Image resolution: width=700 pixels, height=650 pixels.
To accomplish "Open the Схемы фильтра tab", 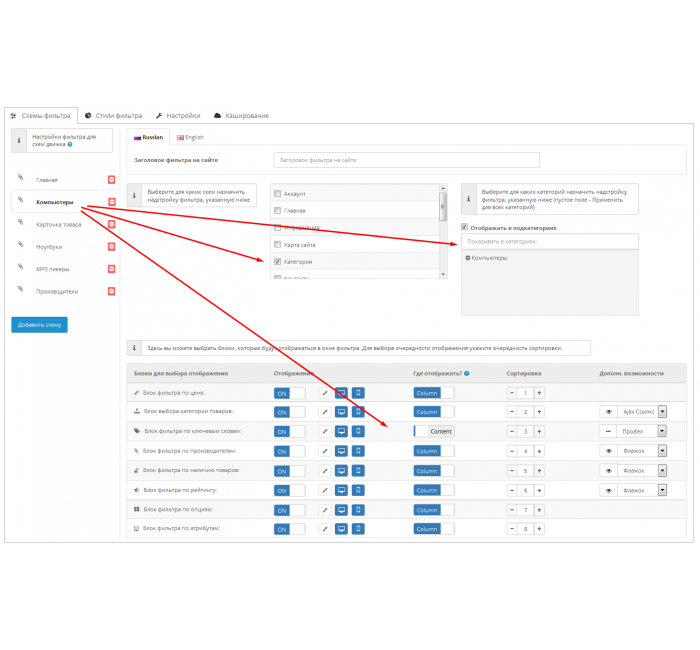I will 41,116.
